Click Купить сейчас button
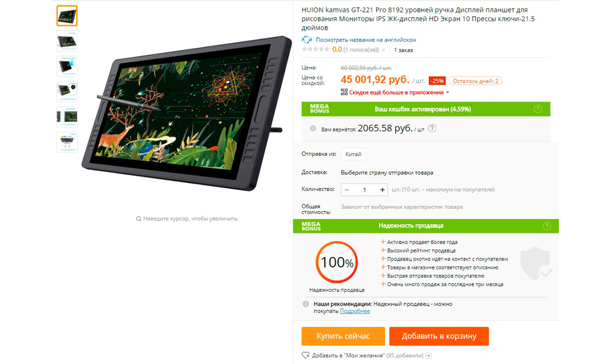This screenshot has width=611, height=364. pyautogui.click(x=343, y=336)
